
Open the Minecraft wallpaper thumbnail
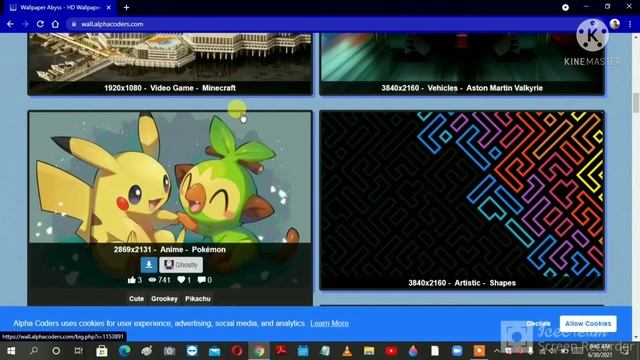pyautogui.click(x=170, y=57)
